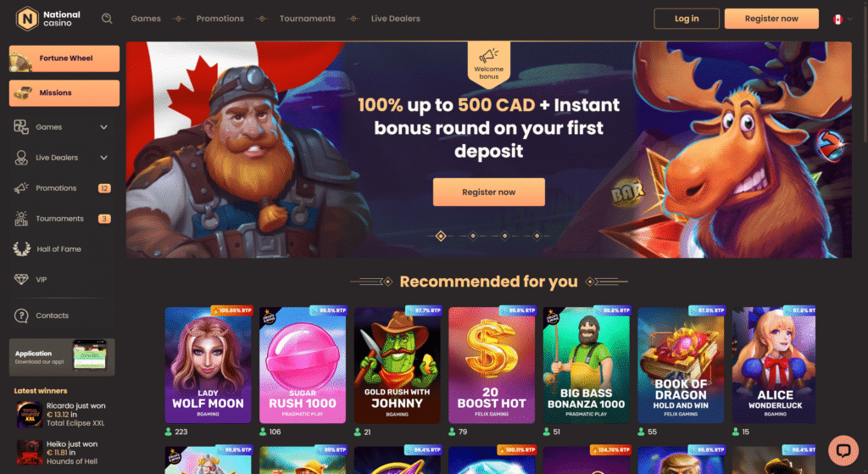Expand the Live Dealers sidebar chevron
This screenshot has width=868, height=474.
(103, 158)
